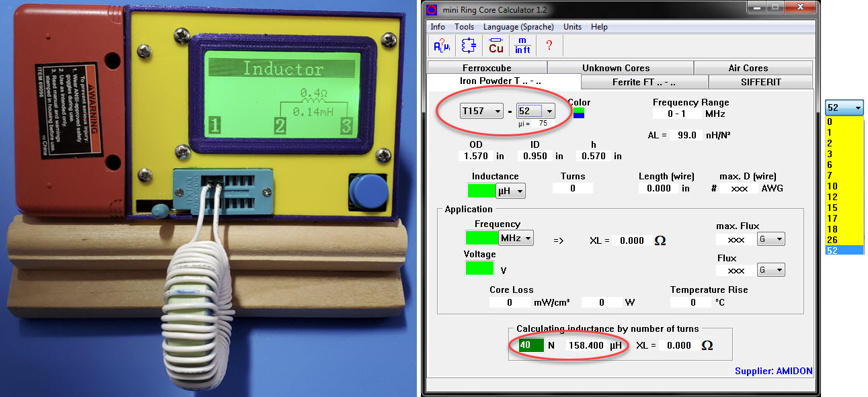Viewport: 868px width, 397px height.
Task: Click the µi value 75
Action: pos(543,124)
